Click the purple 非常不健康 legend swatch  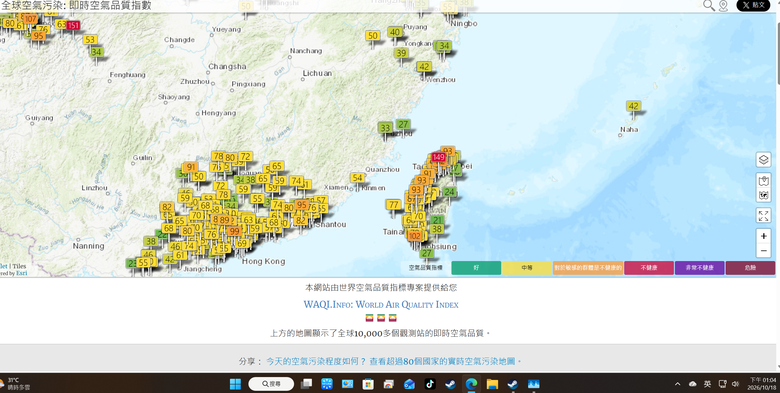point(699,268)
